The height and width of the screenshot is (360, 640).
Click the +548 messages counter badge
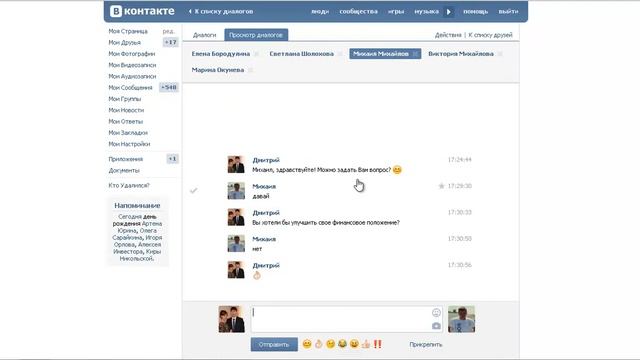(169, 87)
